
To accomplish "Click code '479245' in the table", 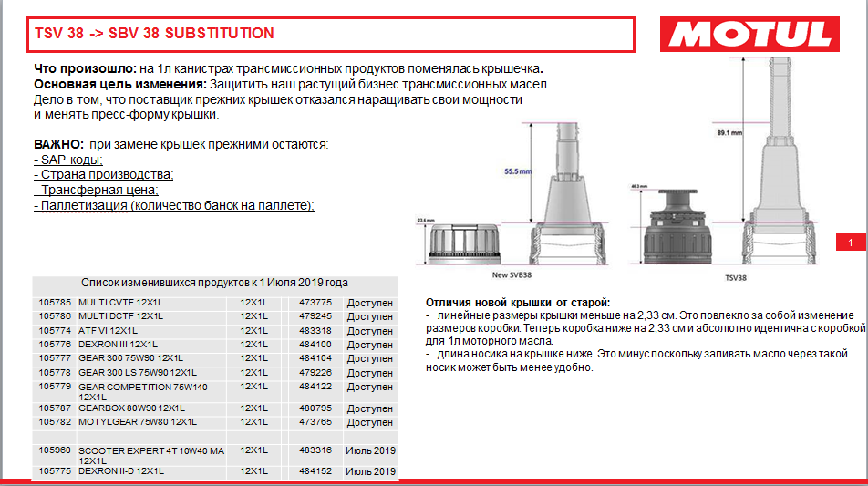I will point(315,316).
